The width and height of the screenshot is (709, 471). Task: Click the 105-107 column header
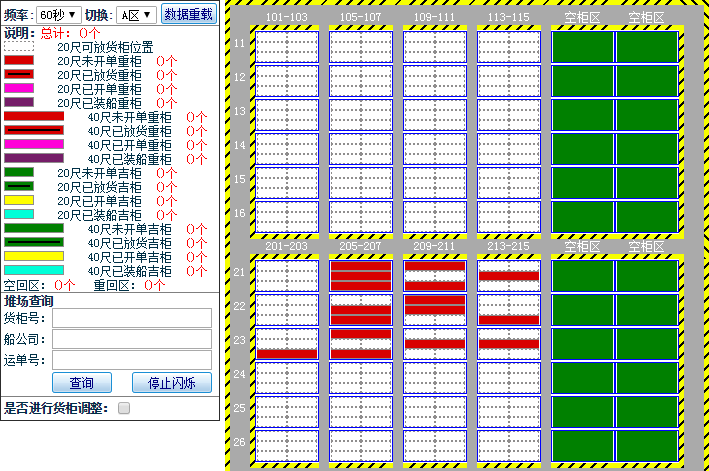click(359, 17)
